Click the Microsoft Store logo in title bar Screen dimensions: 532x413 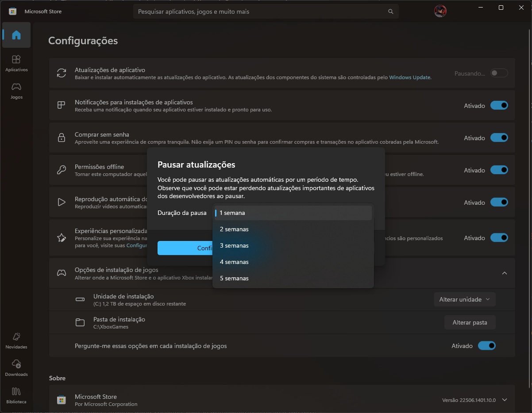coord(13,11)
